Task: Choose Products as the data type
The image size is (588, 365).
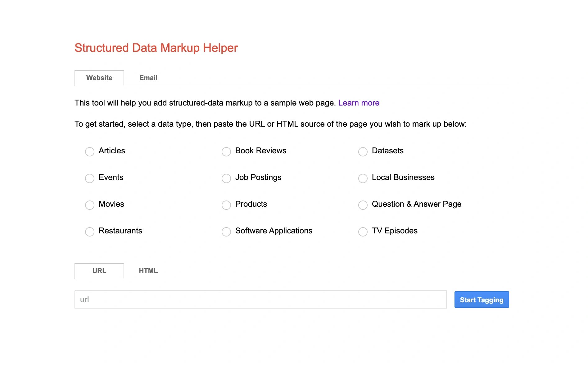Action: pos(226,205)
